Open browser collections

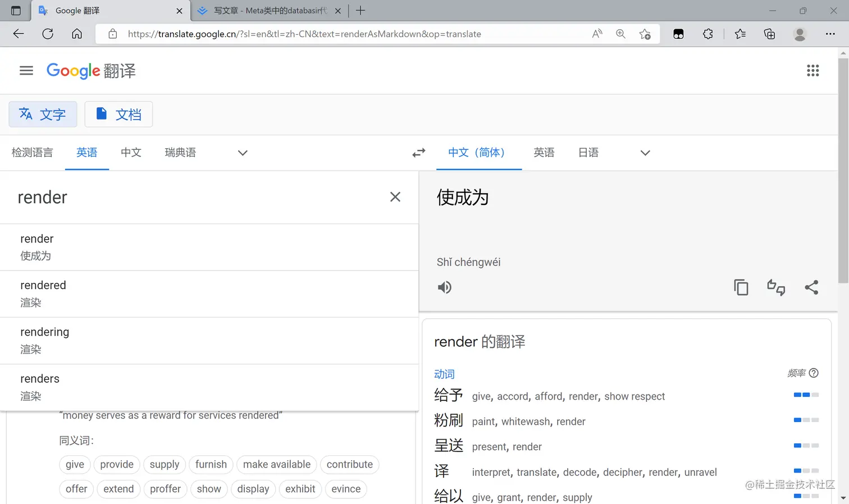[769, 34]
